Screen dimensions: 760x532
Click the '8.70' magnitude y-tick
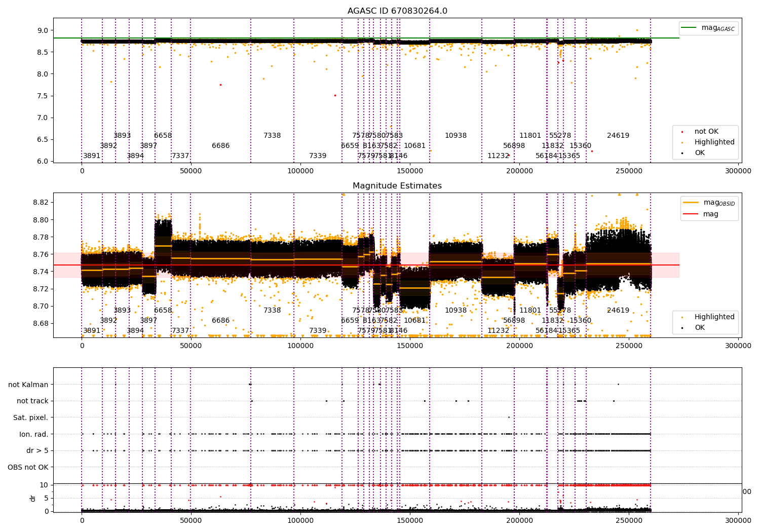41,306
